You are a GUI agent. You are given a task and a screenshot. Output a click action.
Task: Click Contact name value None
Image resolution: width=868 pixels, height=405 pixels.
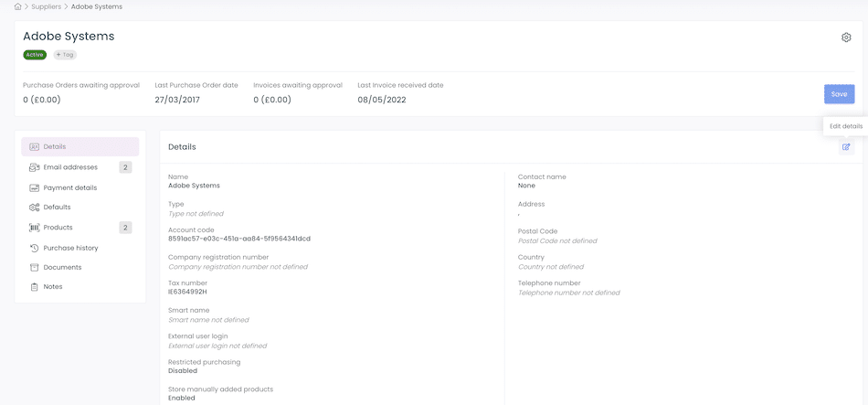coord(526,186)
